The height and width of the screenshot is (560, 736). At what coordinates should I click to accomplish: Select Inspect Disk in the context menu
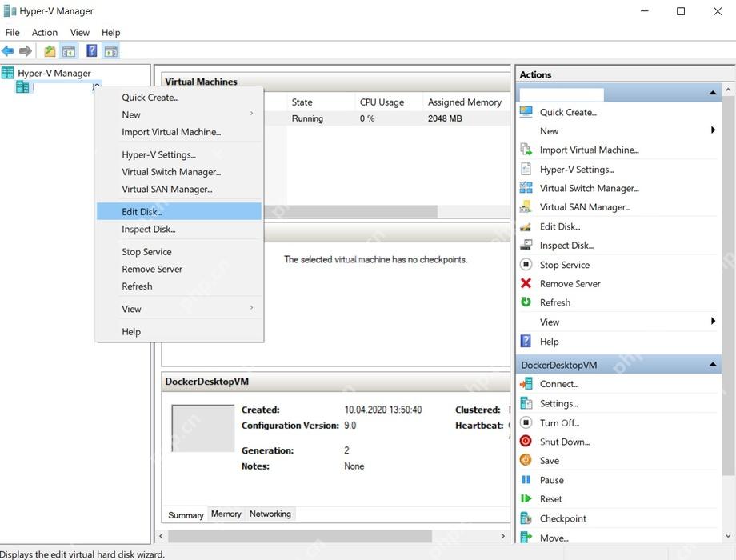point(179,229)
